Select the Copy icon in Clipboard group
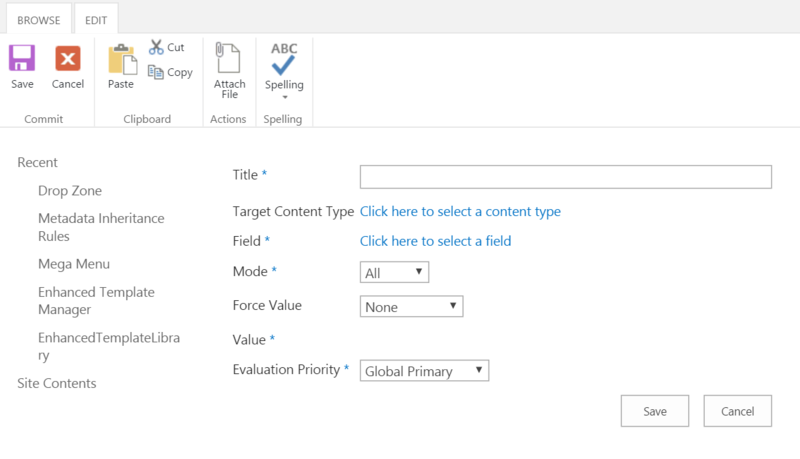This screenshot has width=800, height=459. coord(156,72)
